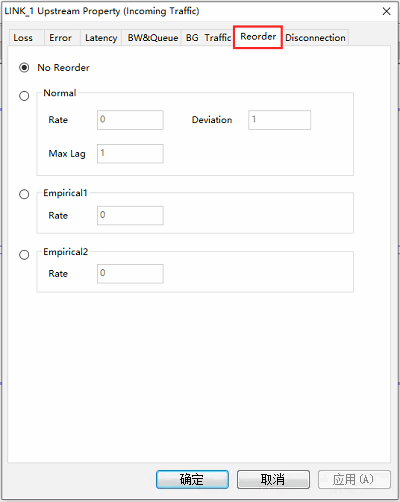
Task: Click the Max Lag label
Action: coord(67,154)
